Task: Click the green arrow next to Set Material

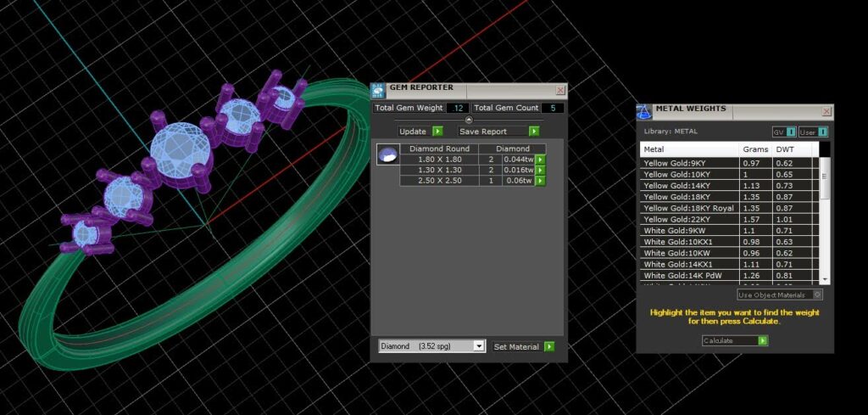Action: [x=548, y=346]
